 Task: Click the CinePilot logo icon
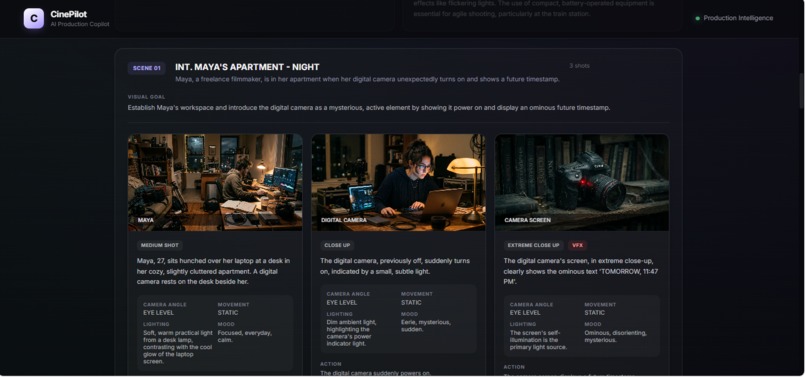click(34, 19)
